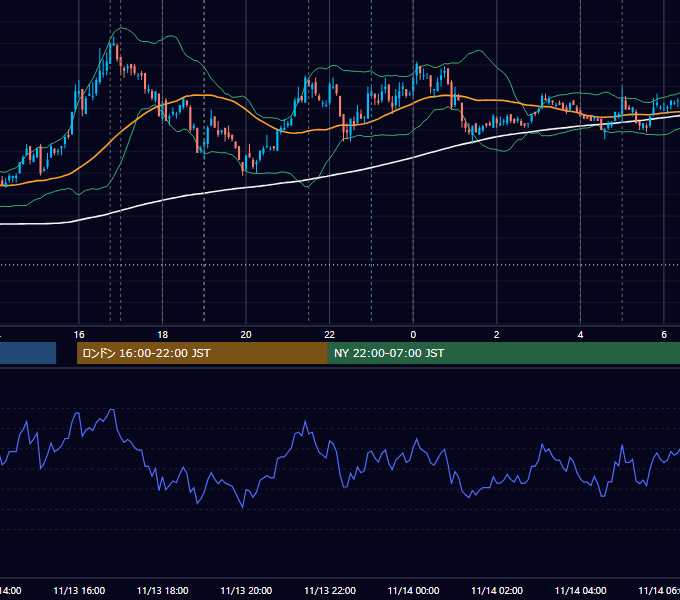
Task: Click the hour label 0 on price axis
Action: point(413,335)
